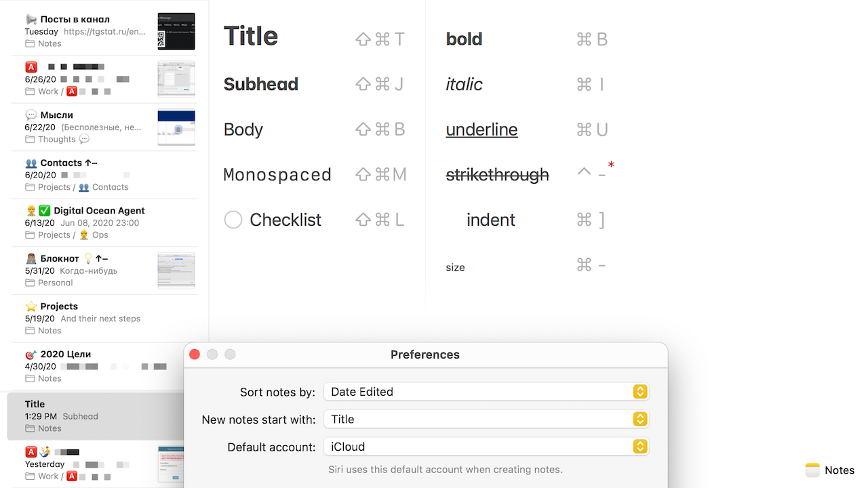The image size is (868, 488).
Task: Toggle italic formatting
Action: [x=464, y=84]
